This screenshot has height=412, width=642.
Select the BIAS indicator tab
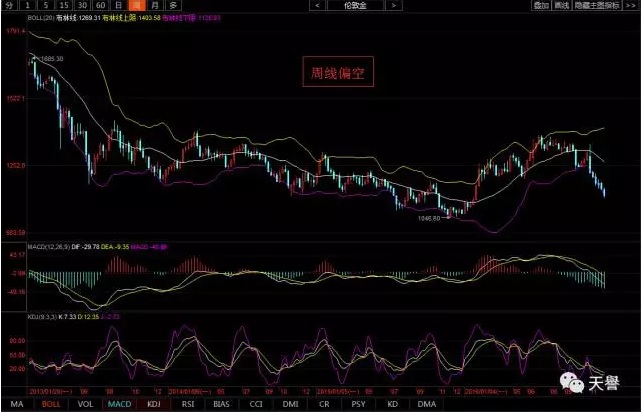click(x=222, y=404)
